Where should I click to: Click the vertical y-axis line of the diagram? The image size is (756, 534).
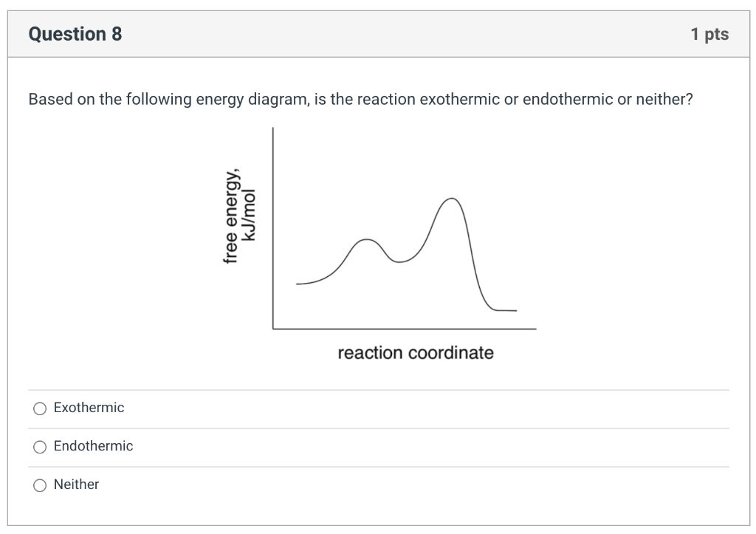(x=272, y=229)
